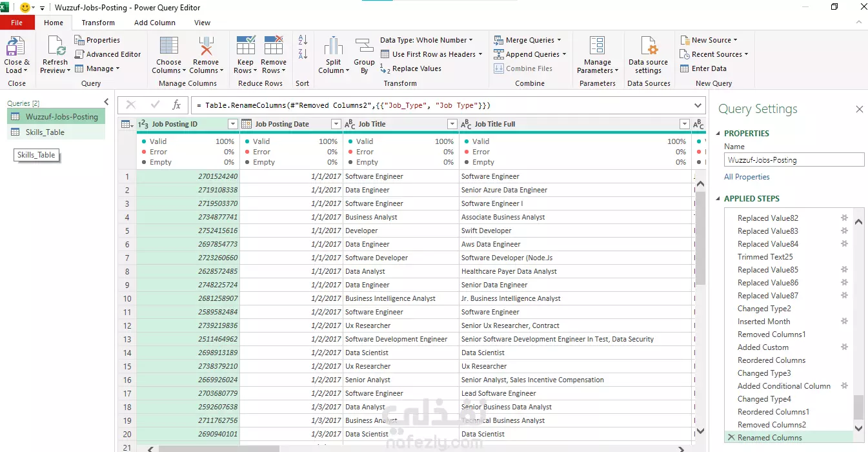868x452 pixels.
Task: Expand the formula bar with the chevron
Action: [x=698, y=105]
